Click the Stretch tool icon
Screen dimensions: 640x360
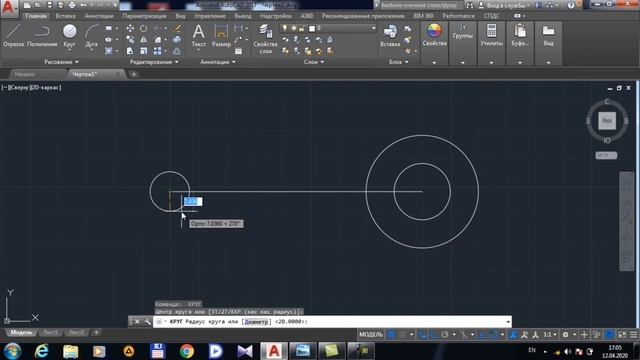pyautogui.click(x=130, y=51)
